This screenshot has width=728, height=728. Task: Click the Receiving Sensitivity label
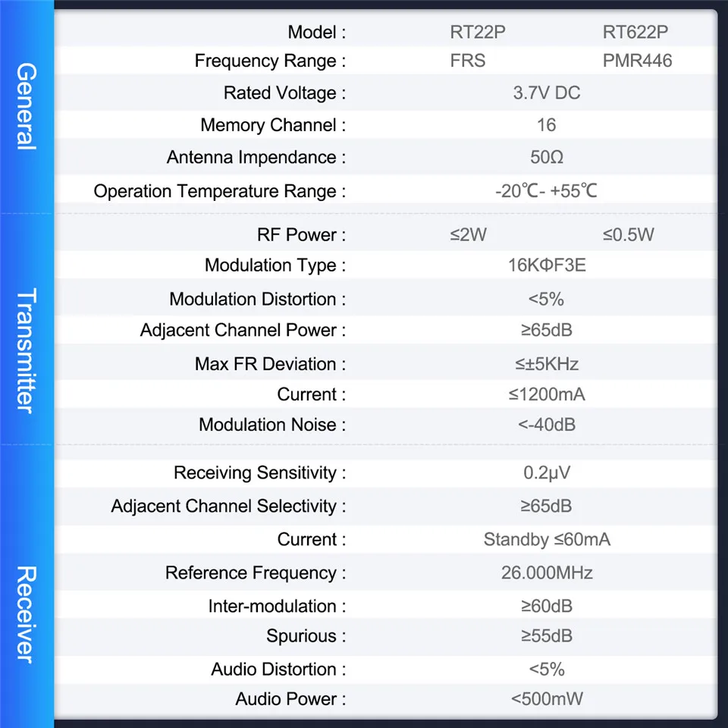(x=259, y=473)
